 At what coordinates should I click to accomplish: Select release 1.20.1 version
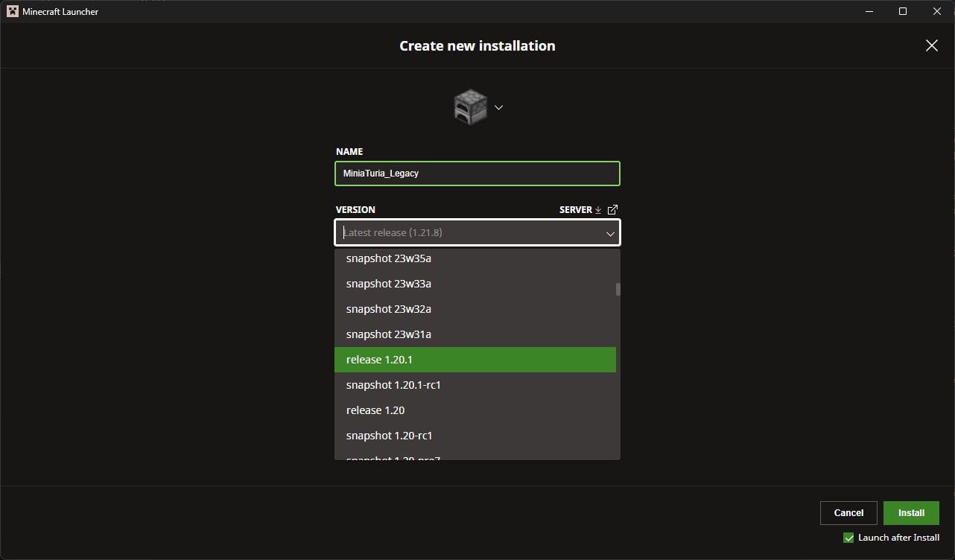(475, 360)
